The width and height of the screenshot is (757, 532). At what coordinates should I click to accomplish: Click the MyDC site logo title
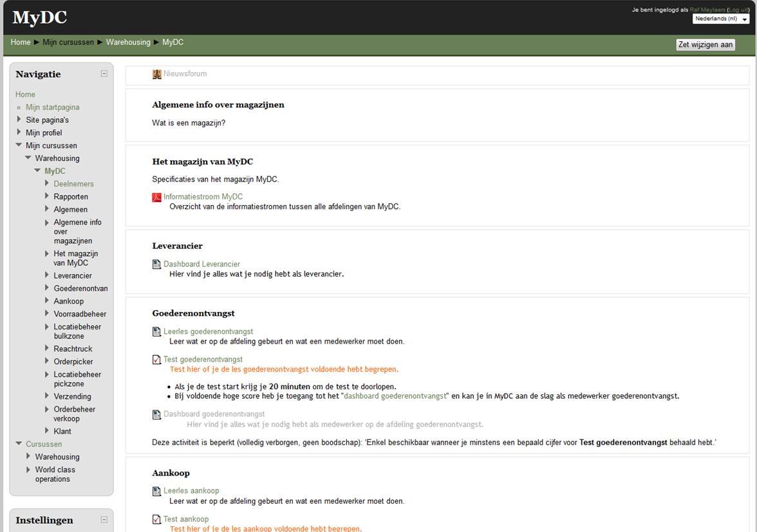[40, 17]
